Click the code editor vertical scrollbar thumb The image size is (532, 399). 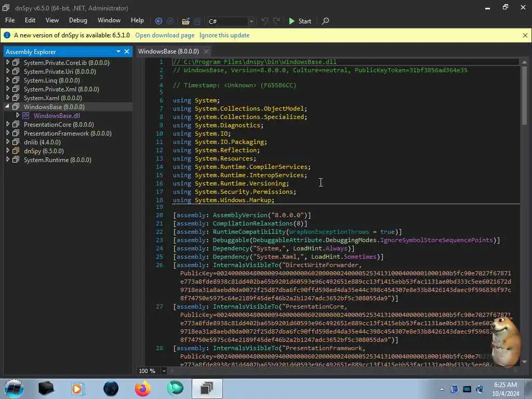524,96
